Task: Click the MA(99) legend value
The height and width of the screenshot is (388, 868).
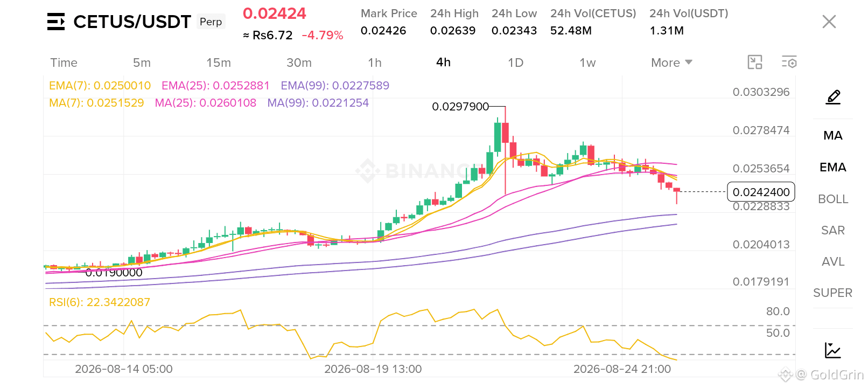Action: point(318,102)
